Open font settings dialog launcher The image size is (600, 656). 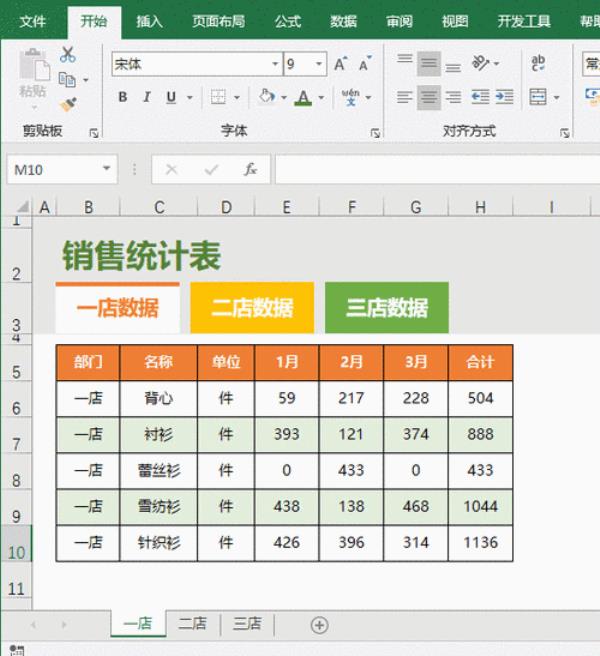pyautogui.click(x=375, y=133)
